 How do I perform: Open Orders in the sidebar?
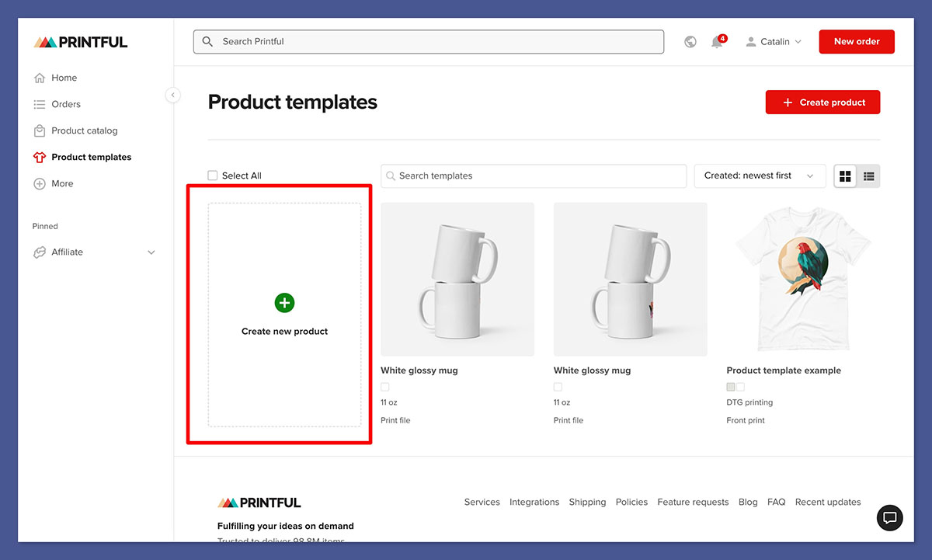(x=66, y=104)
